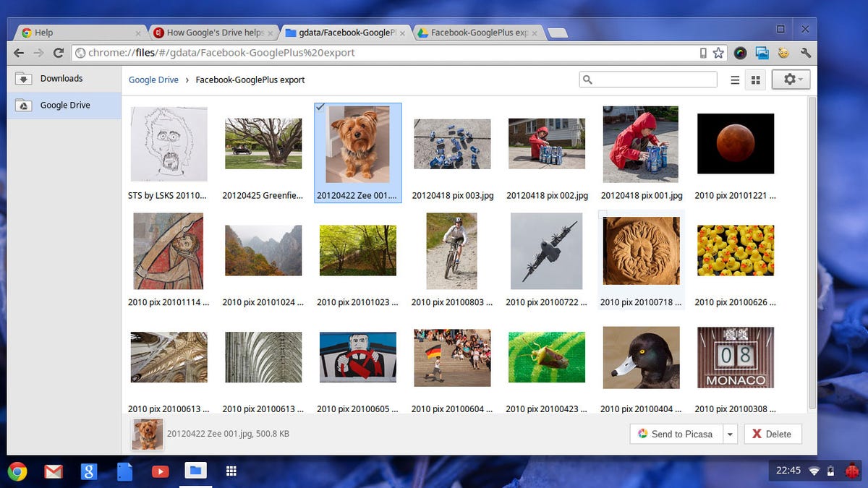Image resolution: width=868 pixels, height=488 pixels.
Task: Switch to thumbnail grid view
Action: click(x=755, y=80)
